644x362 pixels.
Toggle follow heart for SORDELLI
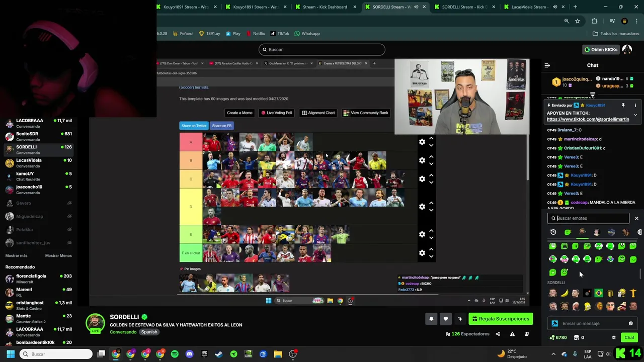tap(446, 319)
